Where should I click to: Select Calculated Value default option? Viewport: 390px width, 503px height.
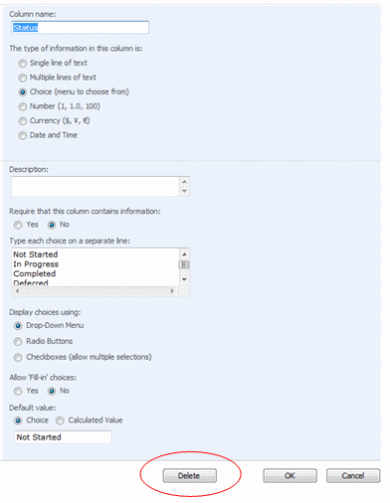pyautogui.click(x=60, y=421)
